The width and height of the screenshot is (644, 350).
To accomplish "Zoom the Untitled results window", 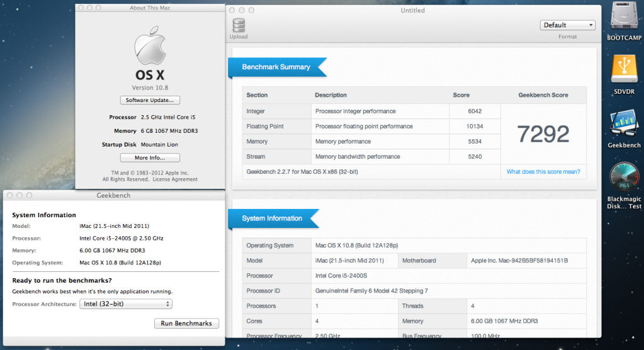I will 251,10.
